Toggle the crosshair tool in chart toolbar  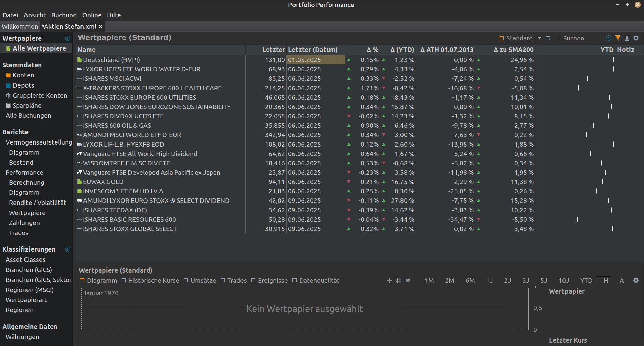pyautogui.click(x=389, y=280)
